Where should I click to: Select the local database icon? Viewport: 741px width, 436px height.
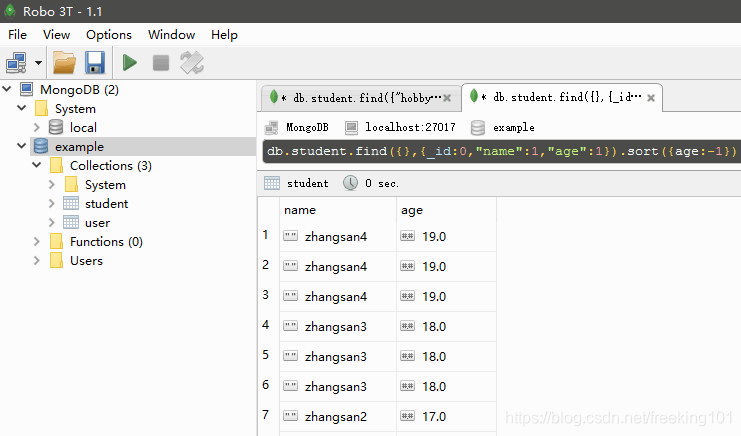coord(56,127)
